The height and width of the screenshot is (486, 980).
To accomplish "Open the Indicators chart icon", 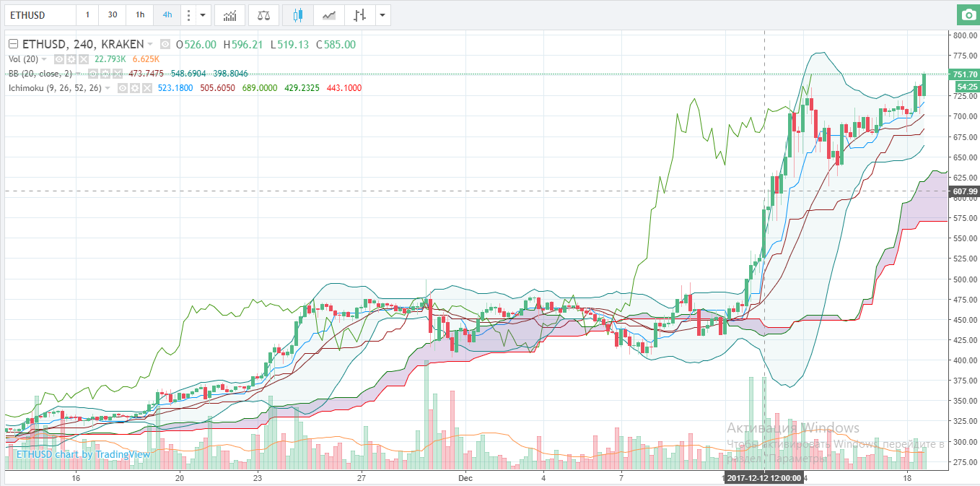I will tap(229, 14).
